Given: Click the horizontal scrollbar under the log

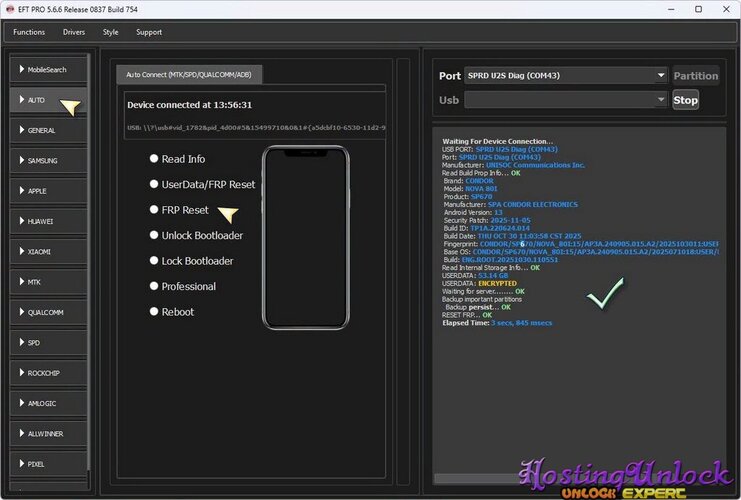Looking at the screenshot, I should tap(477, 479).
